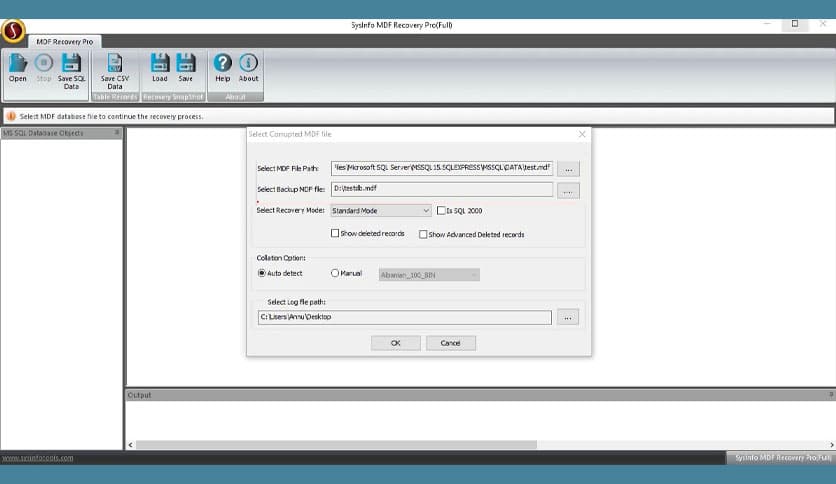Click the Output panel header
Screen dimensions: 836x484
pos(480,395)
